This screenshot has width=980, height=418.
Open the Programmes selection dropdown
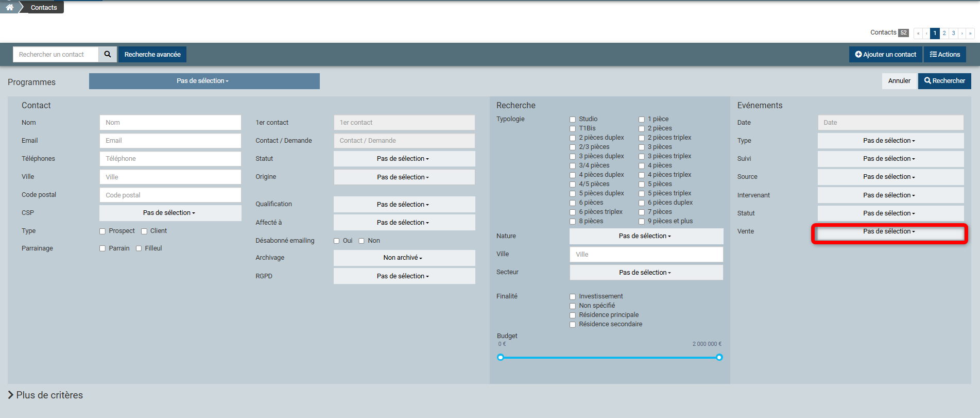click(x=204, y=81)
